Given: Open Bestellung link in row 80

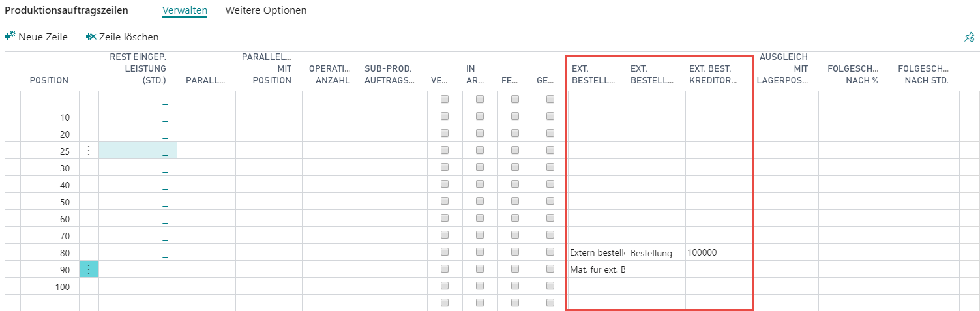Looking at the screenshot, I should [x=651, y=253].
